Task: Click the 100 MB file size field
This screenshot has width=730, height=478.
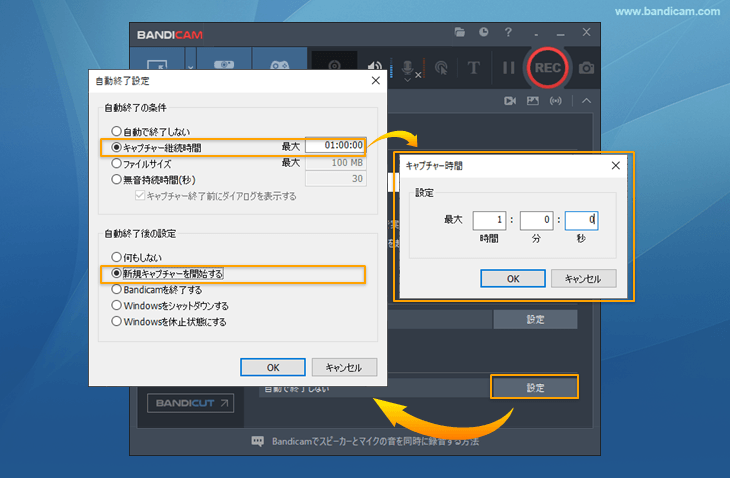Action: coord(335,162)
